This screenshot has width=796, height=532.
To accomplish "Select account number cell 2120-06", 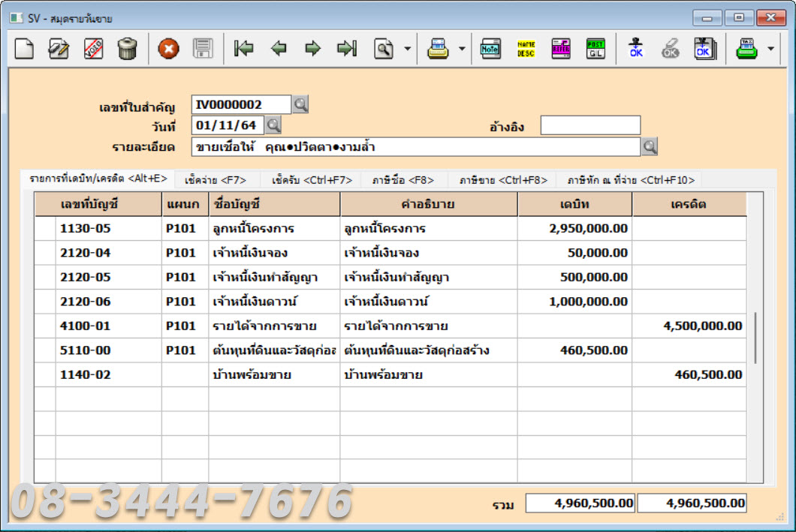I will [x=109, y=302].
